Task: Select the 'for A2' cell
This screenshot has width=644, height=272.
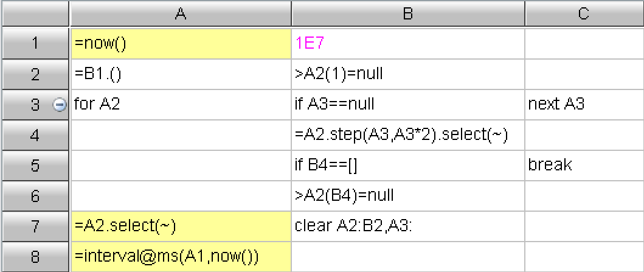Action: pos(181,105)
